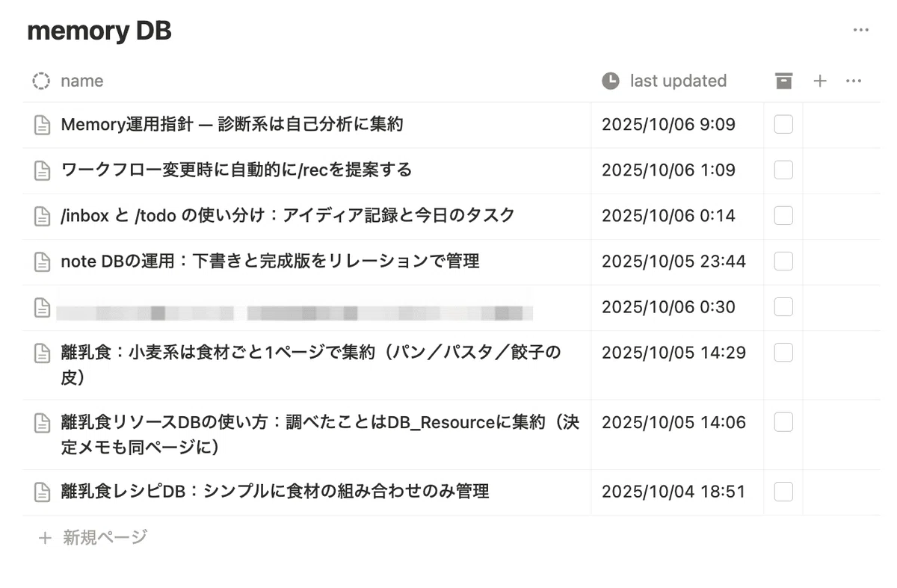Toggle checkbox for 離乳食レシピDB row
Screen dimensions: 897x588
[783, 492]
